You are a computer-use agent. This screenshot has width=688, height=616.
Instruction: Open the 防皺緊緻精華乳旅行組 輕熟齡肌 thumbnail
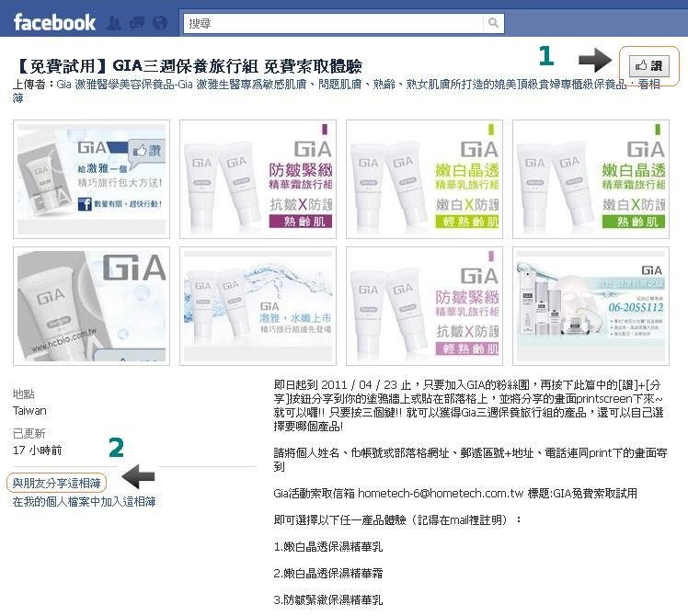[424, 306]
